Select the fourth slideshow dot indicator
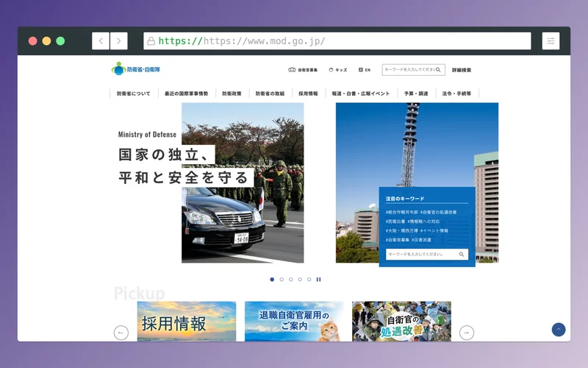 [300, 280]
